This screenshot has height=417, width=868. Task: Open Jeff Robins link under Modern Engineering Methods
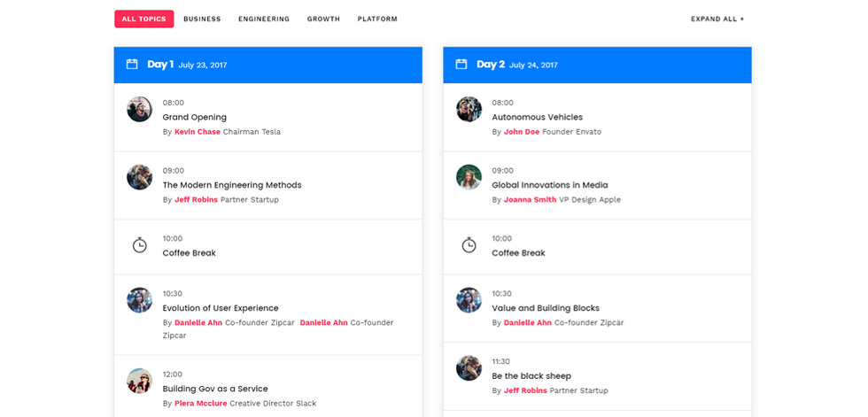coord(196,200)
